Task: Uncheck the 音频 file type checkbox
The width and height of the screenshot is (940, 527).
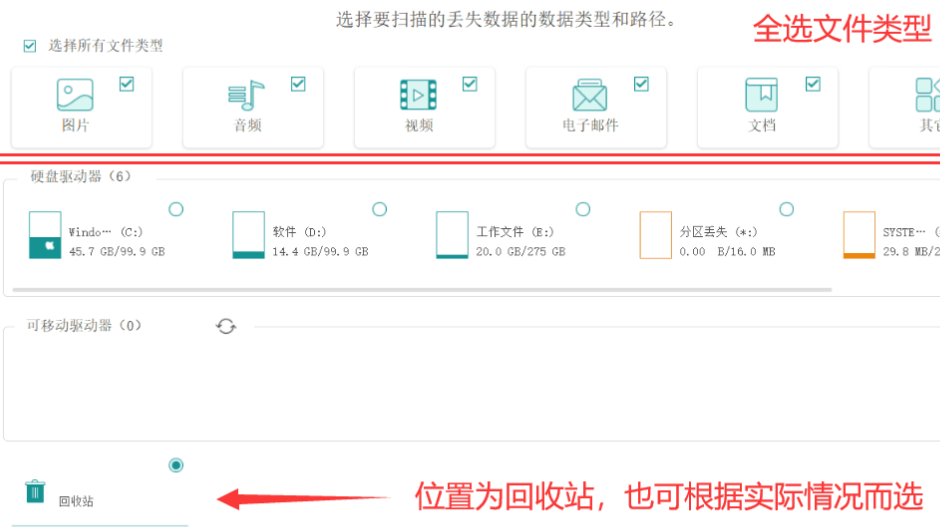Action: (x=298, y=84)
